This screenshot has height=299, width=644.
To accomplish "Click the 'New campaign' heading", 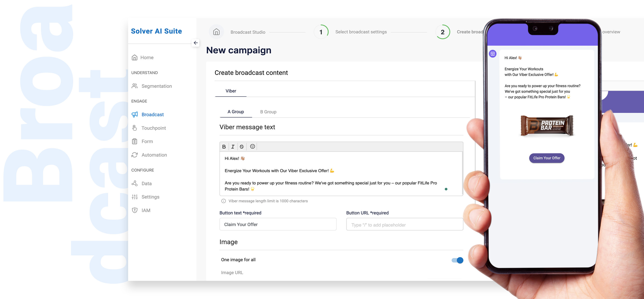I will coord(239,50).
